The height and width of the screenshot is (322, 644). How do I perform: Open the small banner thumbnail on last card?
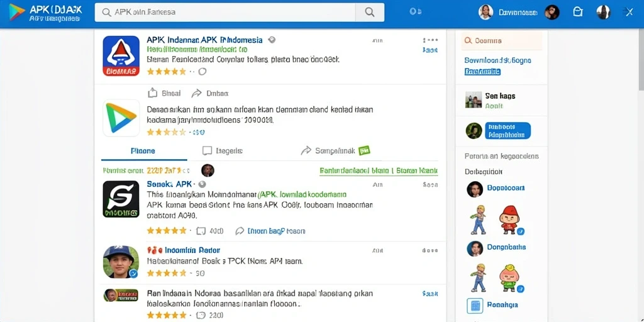pos(121,296)
